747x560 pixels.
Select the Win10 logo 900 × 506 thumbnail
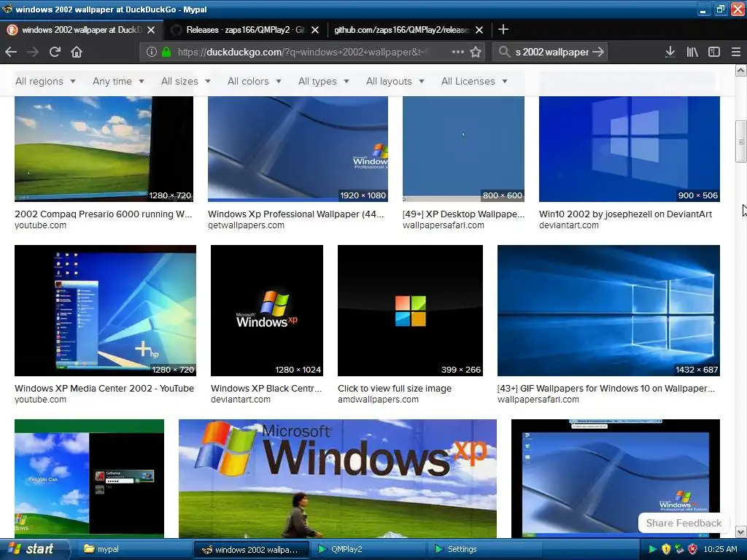(x=630, y=149)
